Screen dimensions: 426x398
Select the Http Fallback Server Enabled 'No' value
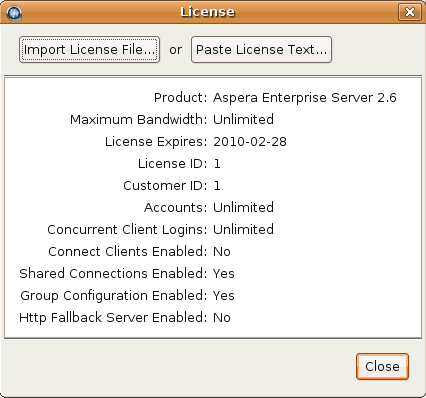(x=222, y=318)
